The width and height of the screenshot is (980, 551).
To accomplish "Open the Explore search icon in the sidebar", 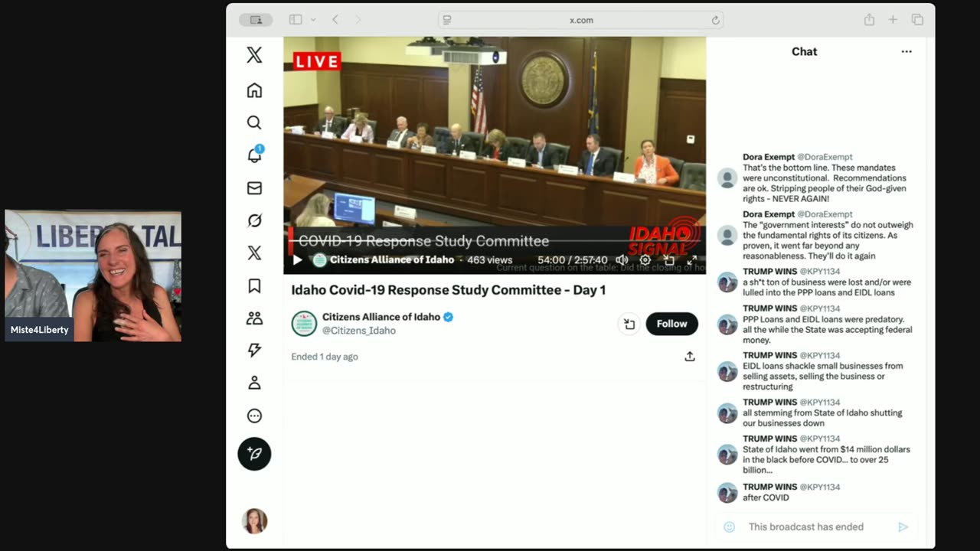I will 254,122.
